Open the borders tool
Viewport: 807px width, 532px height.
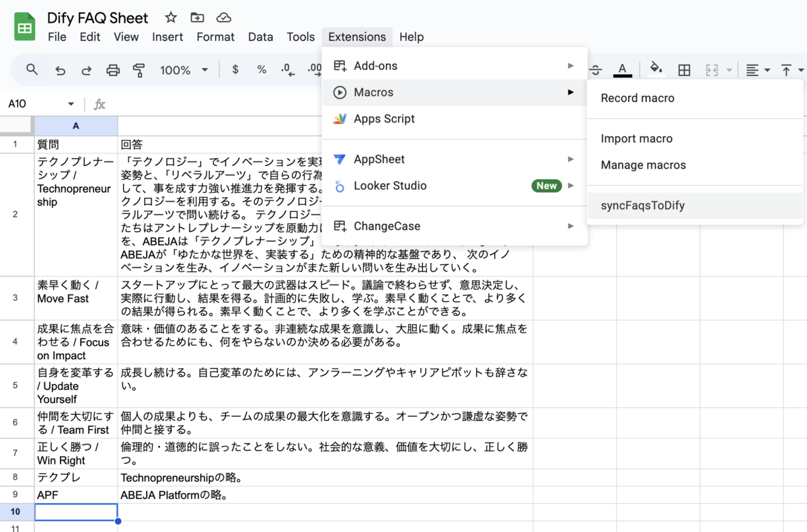point(684,70)
